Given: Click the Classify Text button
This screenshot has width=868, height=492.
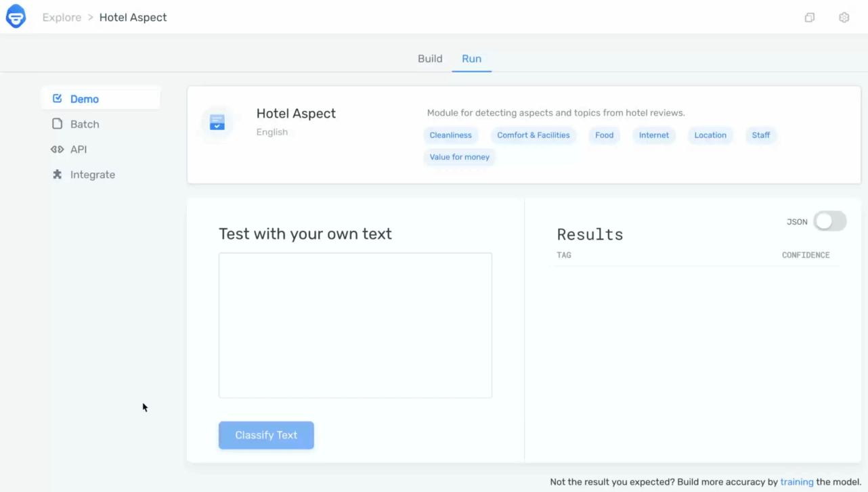Looking at the screenshot, I should pyautogui.click(x=266, y=435).
